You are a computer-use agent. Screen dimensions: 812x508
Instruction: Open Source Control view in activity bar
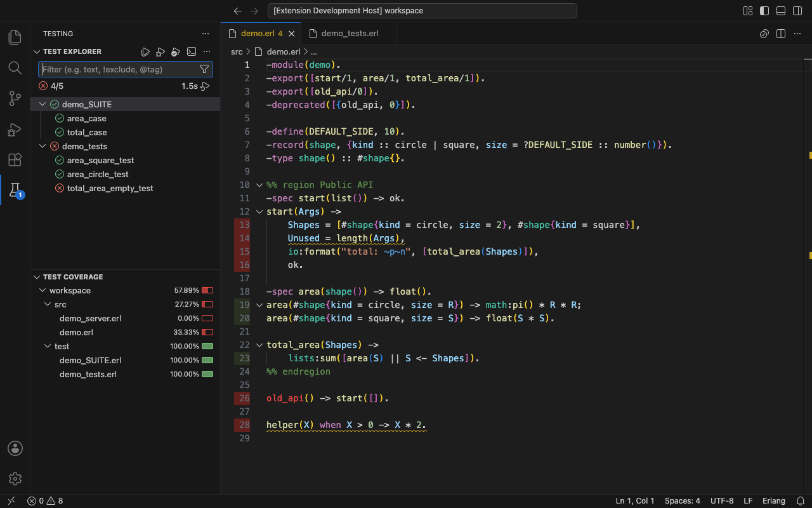click(x=15, y=98)
